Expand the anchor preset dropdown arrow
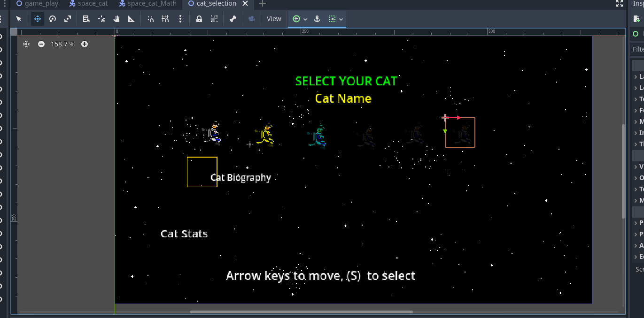This screenshot has width=644, height=318. [x=305, y=19]
